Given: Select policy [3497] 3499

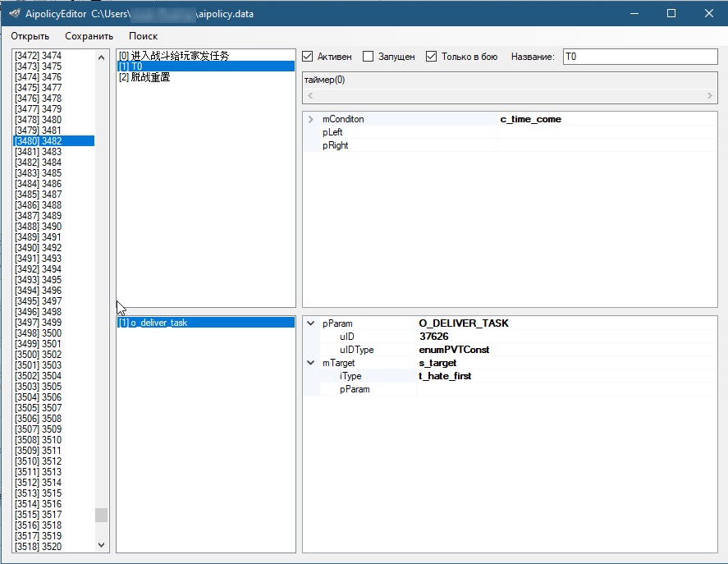Looking at the screenshot, I should click(54, 323).
